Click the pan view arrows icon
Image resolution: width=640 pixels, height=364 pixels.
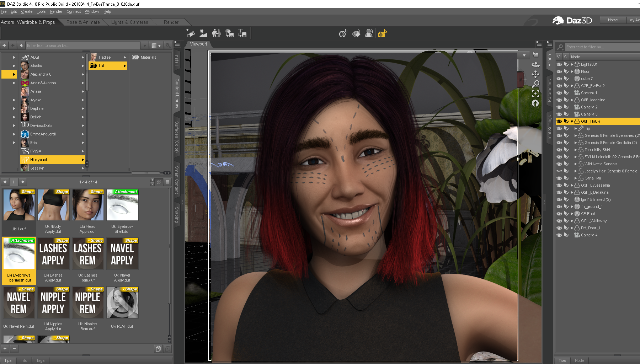535,74
